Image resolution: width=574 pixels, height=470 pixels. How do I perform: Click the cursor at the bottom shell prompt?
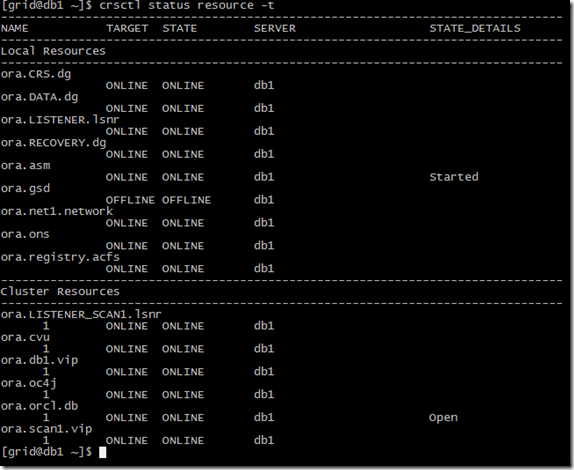coord(102,452)
